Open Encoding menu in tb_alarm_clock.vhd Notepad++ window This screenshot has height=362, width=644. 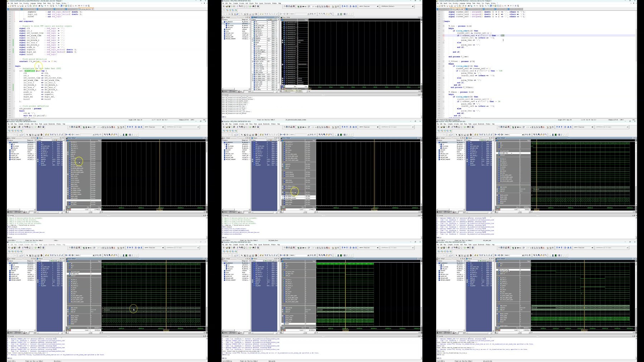[26, 3]
